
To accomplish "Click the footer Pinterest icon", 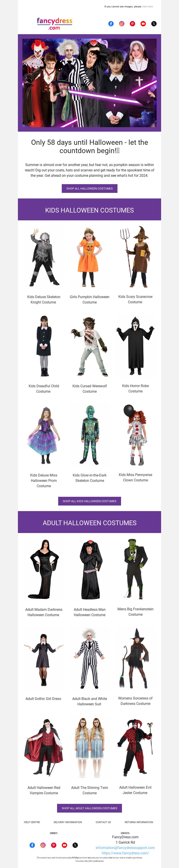I will point(54,845).
